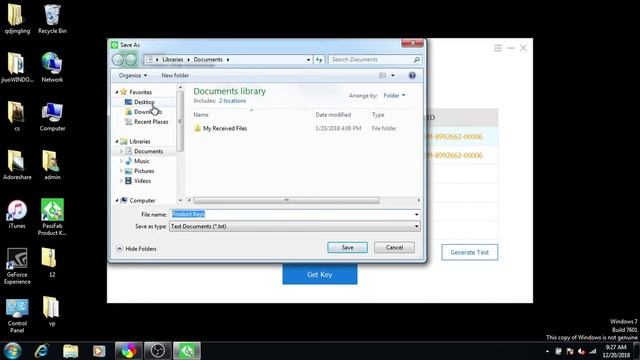The height and width of the screenshot is (360, 640).
Task: Open the iTunes desktop icon
Action: [x=17, y=214]
